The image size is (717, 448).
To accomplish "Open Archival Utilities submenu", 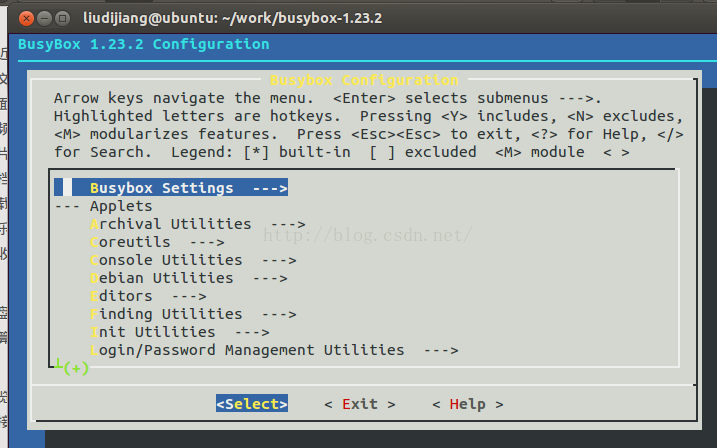I will (x=198, y=224).
